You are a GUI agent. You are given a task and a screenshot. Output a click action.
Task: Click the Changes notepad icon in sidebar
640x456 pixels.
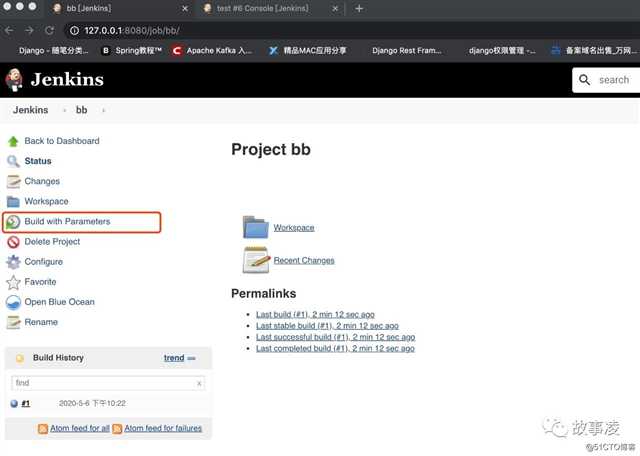[x=13, y=181]
